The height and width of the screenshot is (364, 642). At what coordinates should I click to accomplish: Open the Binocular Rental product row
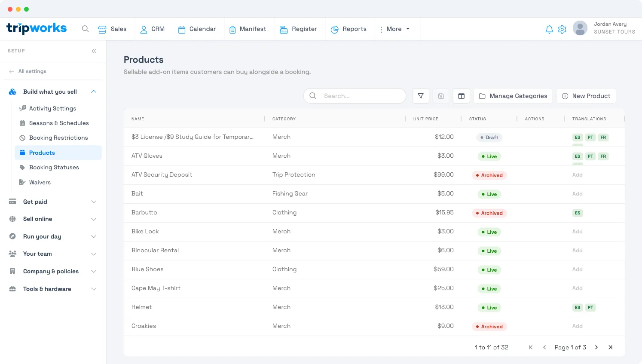[374, 251]
